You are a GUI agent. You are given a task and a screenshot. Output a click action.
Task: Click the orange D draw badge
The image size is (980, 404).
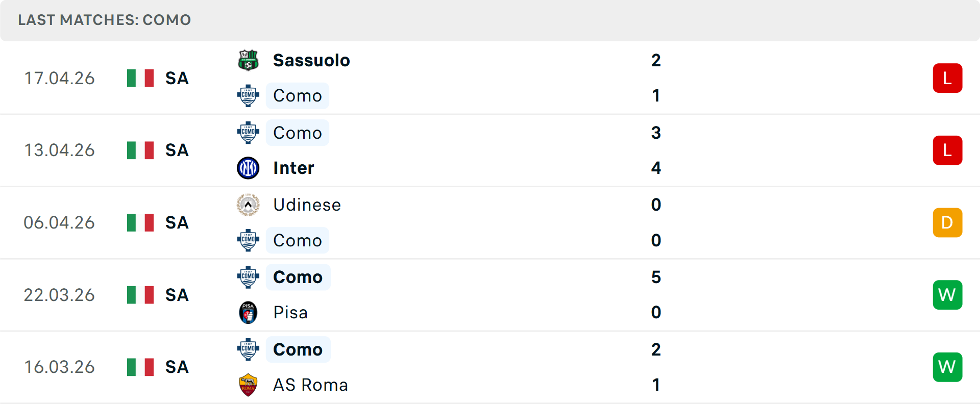947,223
